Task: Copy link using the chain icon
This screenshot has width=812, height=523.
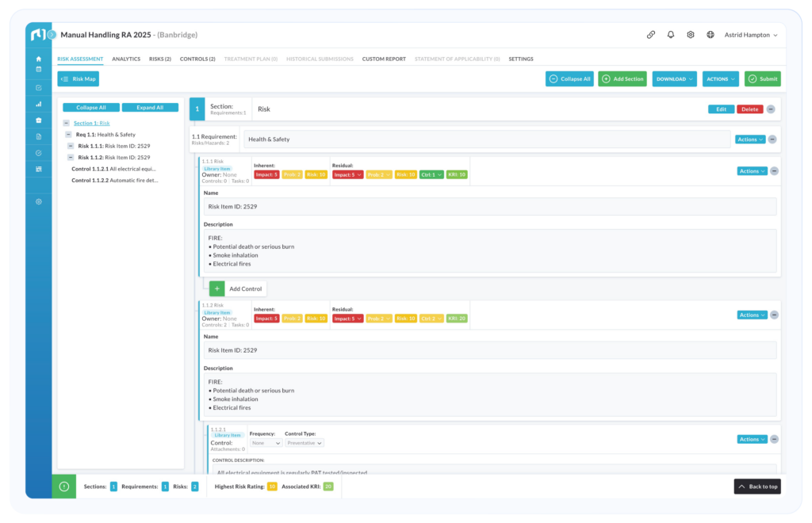Action: [651, 35]
